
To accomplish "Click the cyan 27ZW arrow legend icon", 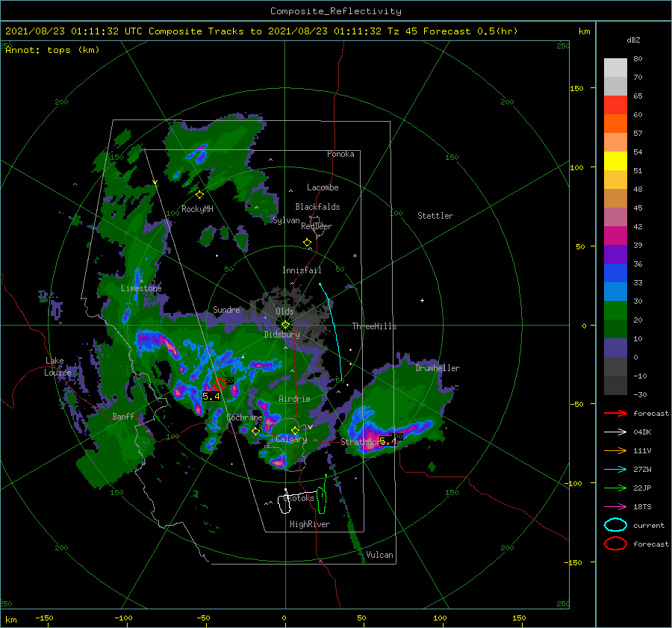I will [615, 470].
